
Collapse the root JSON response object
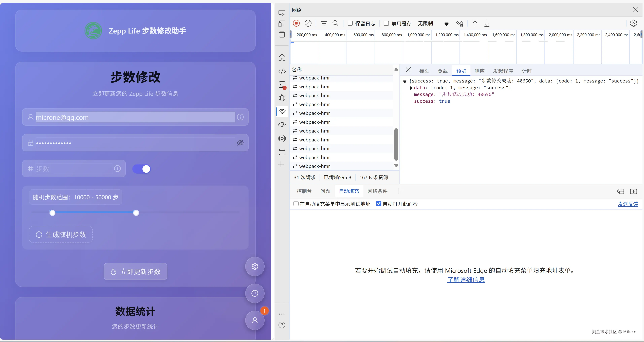(x=405, y=81)
